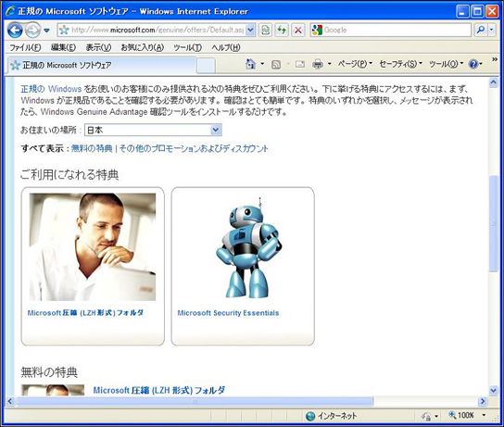Click the Print icon in command bar

pyautogui.click(x=317, y=64)
